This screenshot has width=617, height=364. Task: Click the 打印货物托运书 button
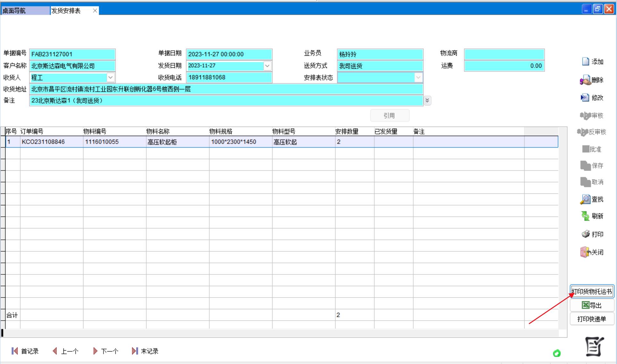(x=592, y=291)
